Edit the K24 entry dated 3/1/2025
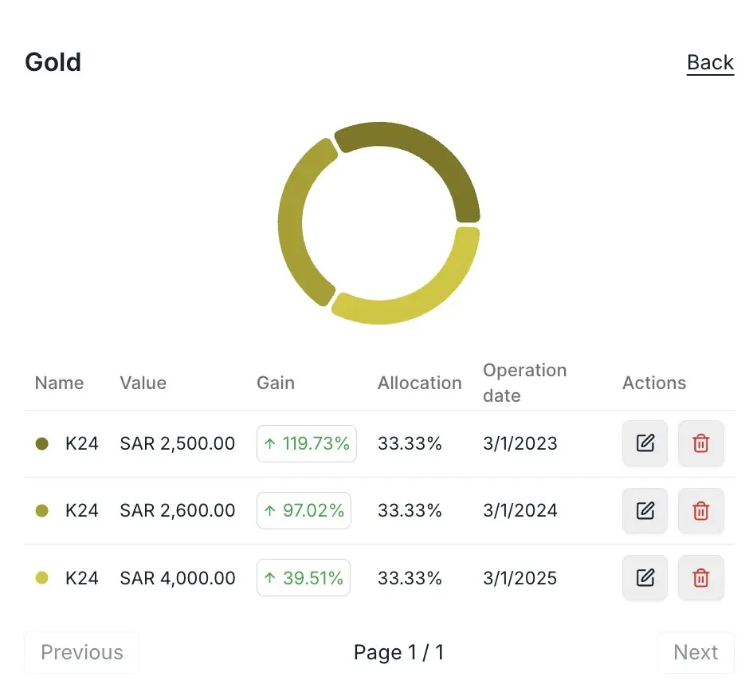 tap(645, 577)
